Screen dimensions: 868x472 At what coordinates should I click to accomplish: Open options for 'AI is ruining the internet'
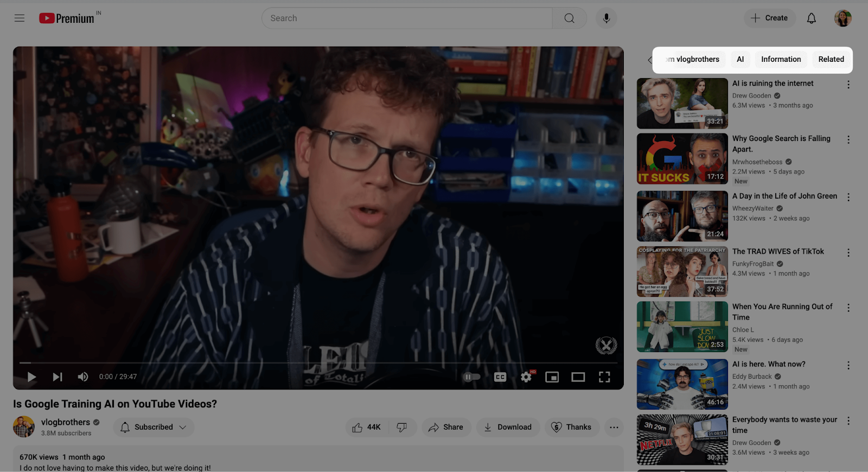[848, 85]
